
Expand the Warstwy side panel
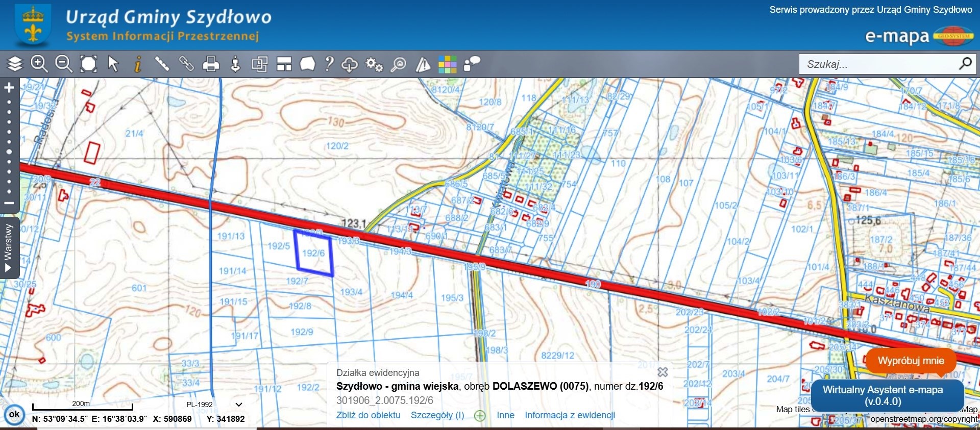click(9, 248)
